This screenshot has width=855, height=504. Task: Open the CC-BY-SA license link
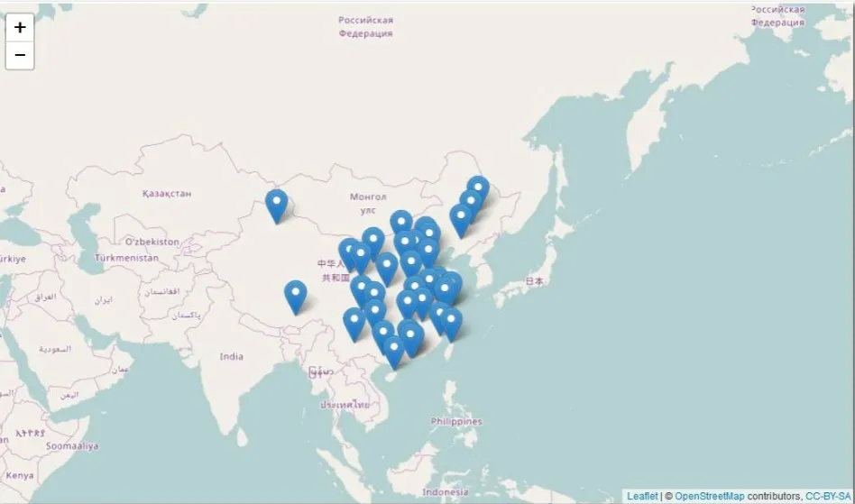coord(828,496)
